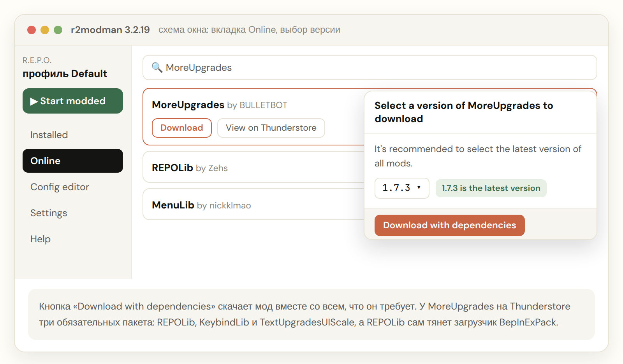This screenshot has height=364, width=623.
Task: Click the red close window dot
Action: click(32, 30)
